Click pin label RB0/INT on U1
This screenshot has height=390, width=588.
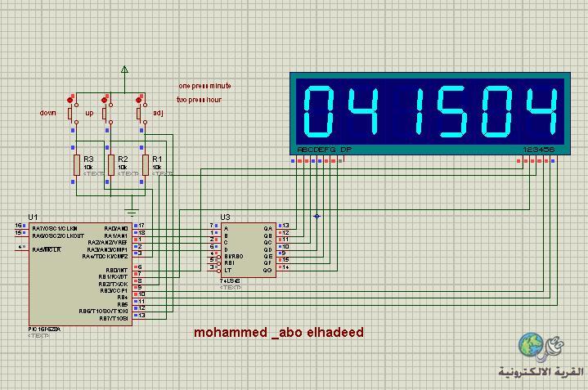[117, 270]
